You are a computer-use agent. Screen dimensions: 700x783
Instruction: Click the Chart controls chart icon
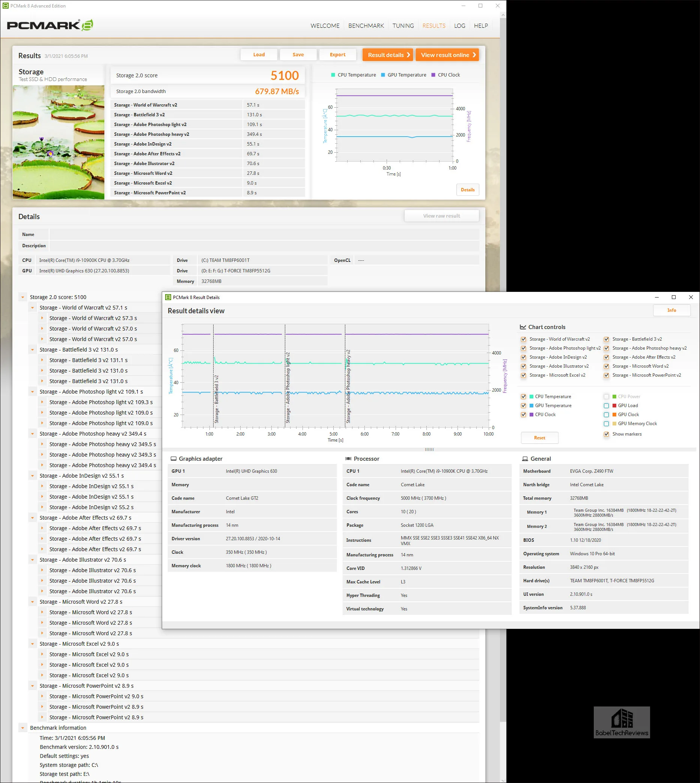point(523,327)
